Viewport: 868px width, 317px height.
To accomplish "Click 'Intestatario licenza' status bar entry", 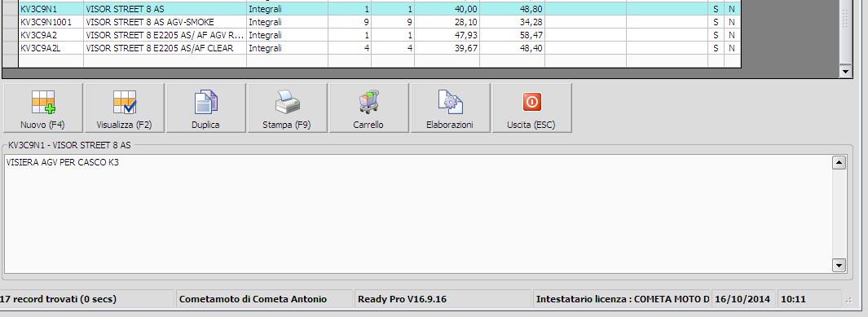I will [x=621, y=299].
